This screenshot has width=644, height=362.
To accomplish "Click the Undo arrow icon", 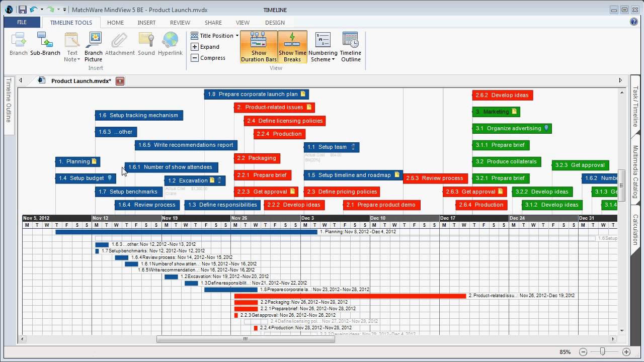I will 34,10.
